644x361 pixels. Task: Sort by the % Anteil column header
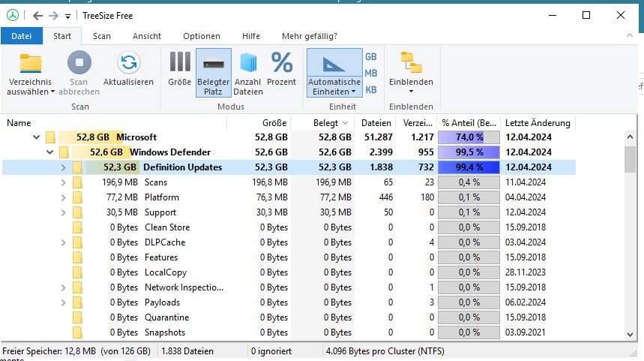point(469,123)
